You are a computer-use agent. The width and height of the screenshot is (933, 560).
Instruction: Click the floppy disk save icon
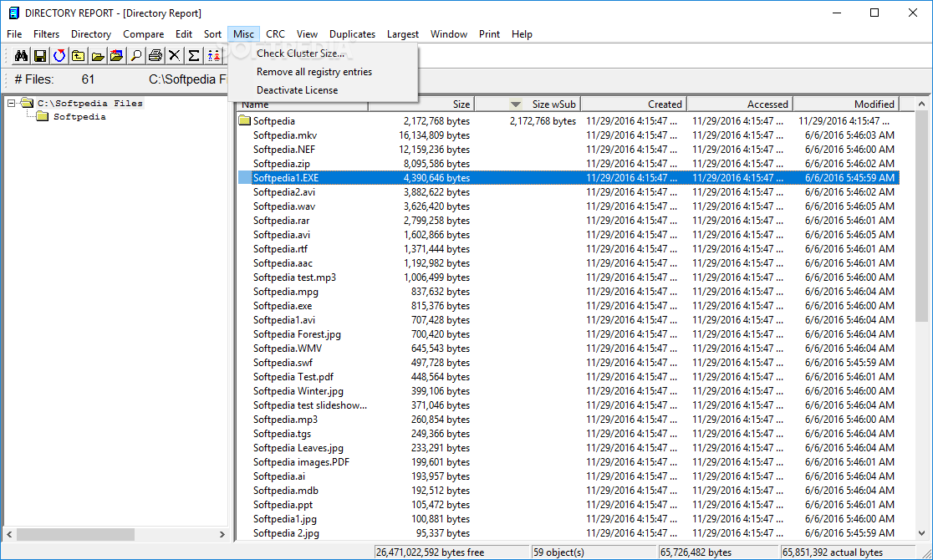click(x=40, y=56)
